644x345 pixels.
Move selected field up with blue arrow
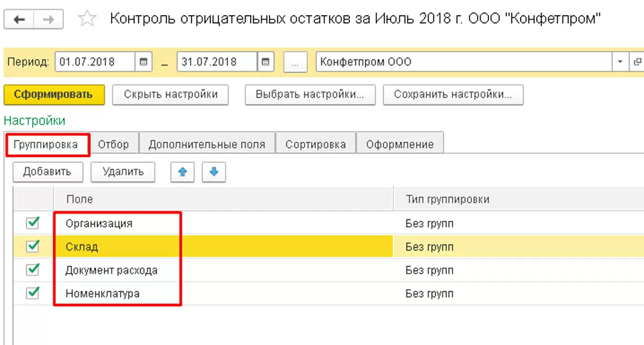click(x=182, y=172)
